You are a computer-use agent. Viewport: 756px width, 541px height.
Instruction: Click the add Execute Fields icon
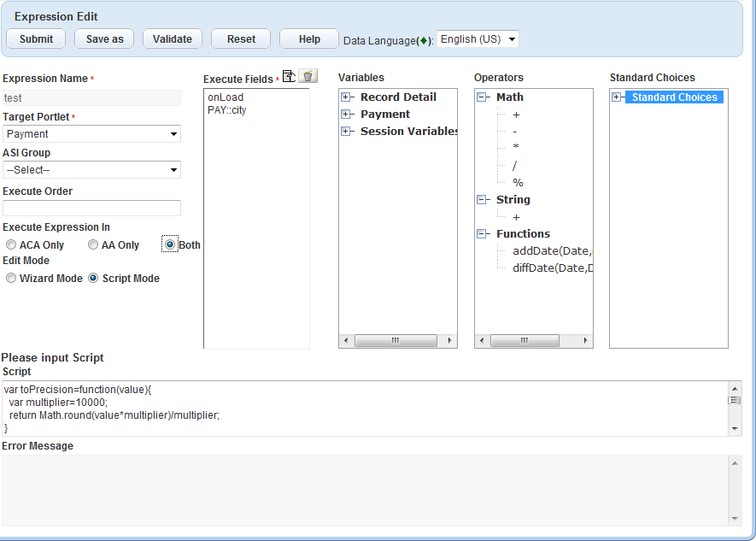(289, 76)
